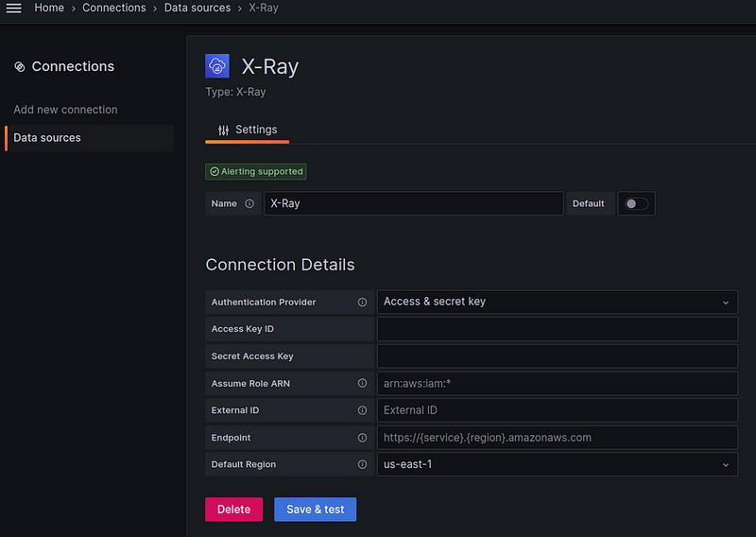Switch to the Settings tab
Viewport: 756px width, 537px height.
tap(247, 130)
